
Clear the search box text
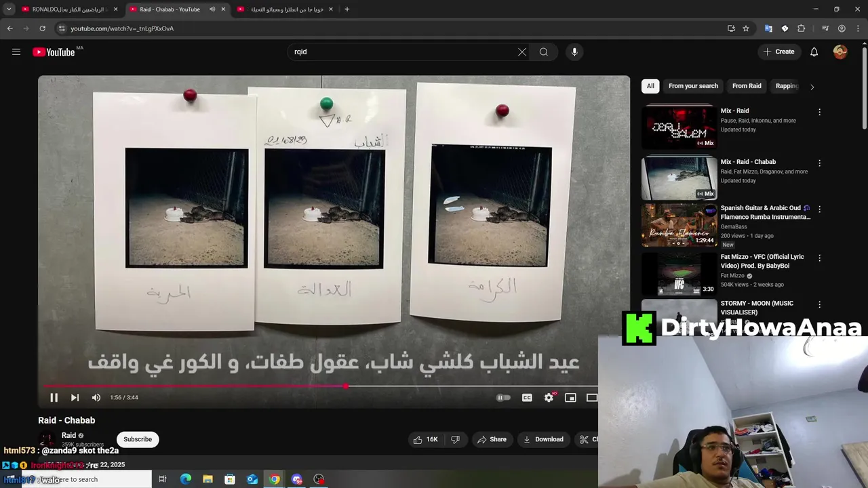tap(521, 52)
